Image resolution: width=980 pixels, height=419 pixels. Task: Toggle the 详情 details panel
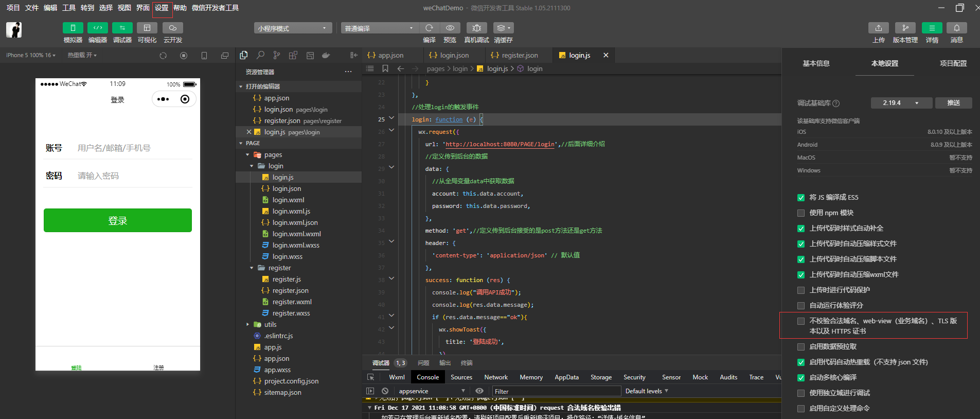point(932,28)
